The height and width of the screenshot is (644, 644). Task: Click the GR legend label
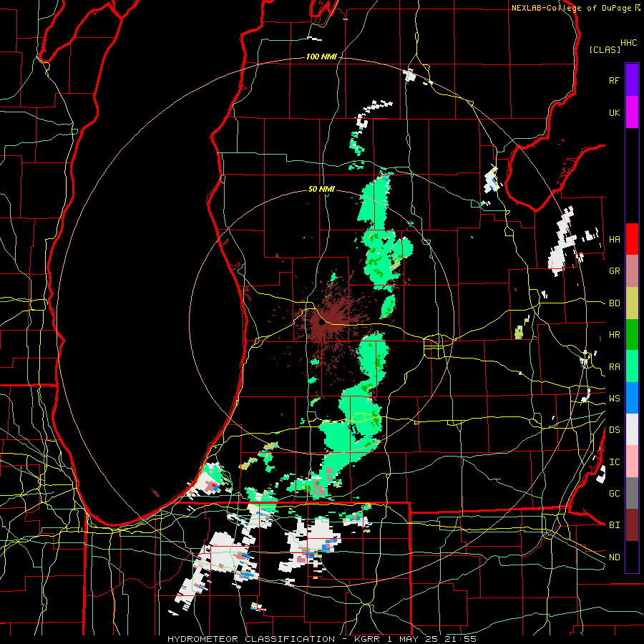[614, 271]
